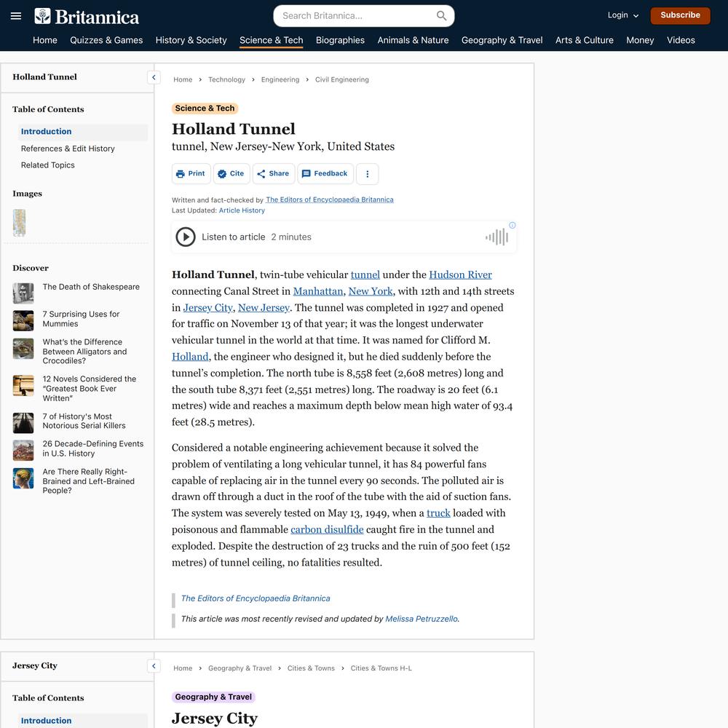Open the hamburger menu icon
Viewport: 728px width, 728px height.
click(16, 16)
